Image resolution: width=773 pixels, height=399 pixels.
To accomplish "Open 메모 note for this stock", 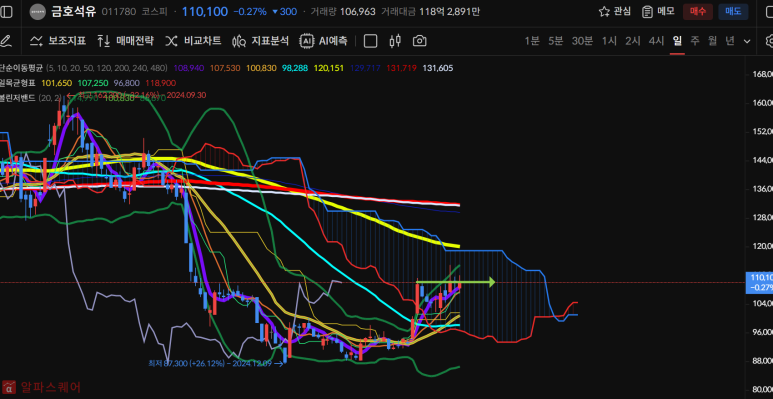I will (658, 12).
